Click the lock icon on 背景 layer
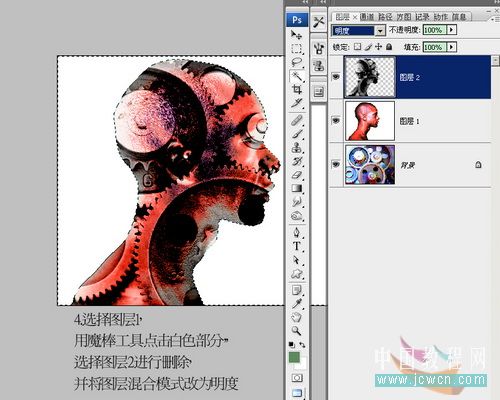The image size is (500, 400). [x=478, y=164]
